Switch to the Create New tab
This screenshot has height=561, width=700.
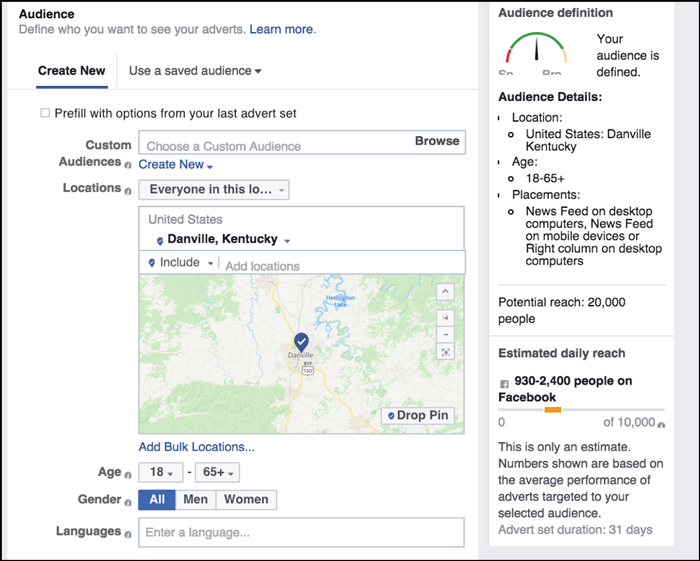(x=71, y=71)
